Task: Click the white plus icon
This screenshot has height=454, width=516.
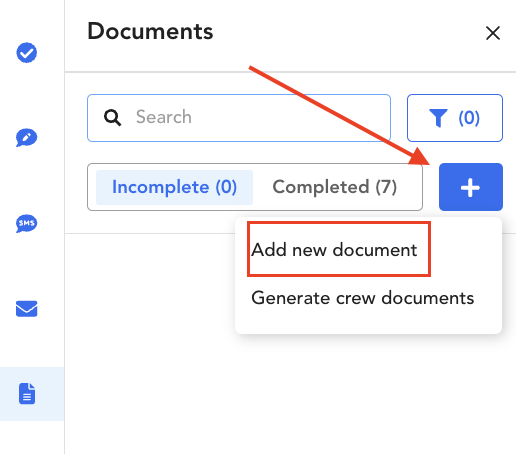Action: pyautogui.click(x=470, y=187)
